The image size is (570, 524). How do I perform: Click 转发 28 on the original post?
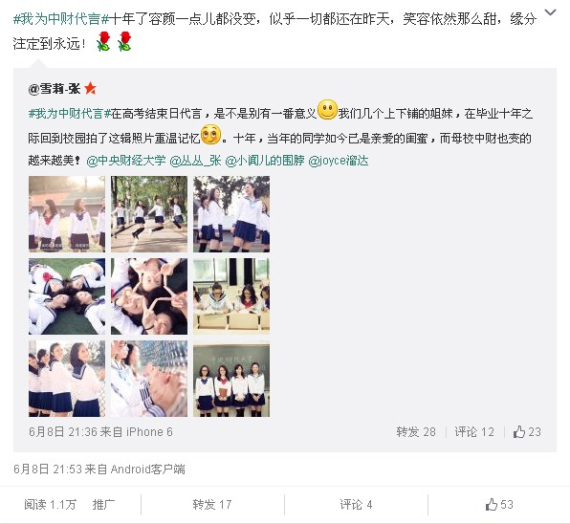pyautogui.click(x=416, y=432)
